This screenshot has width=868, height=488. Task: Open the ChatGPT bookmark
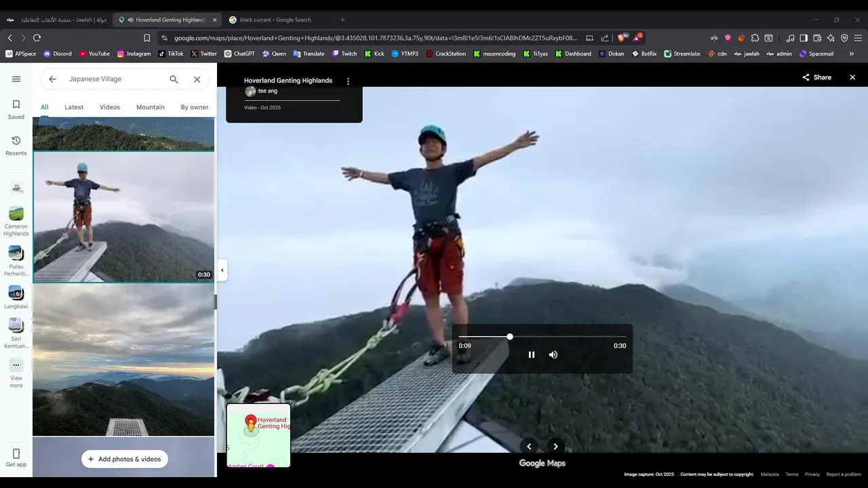(239, 54)
